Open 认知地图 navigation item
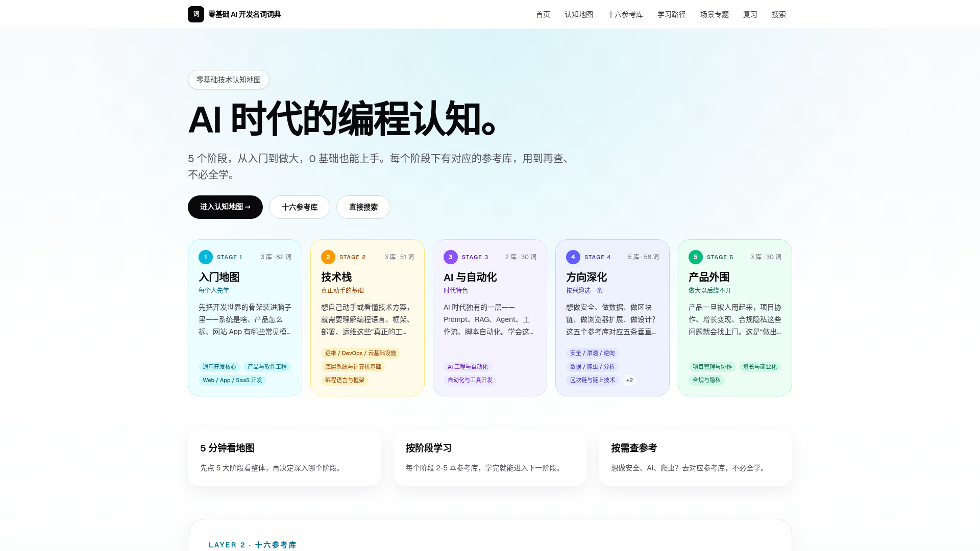Image resolution: width=980 pixels, height=551 pixels. coord(579,14)
